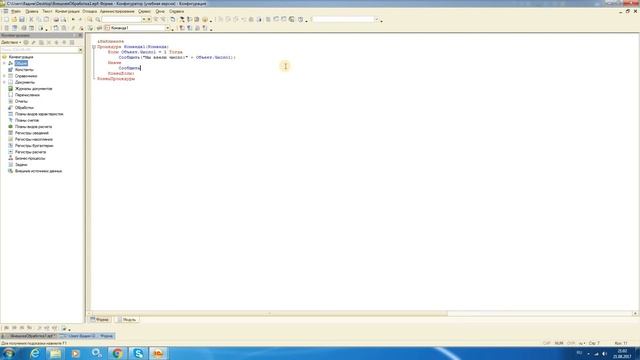
Task: Switch to the 1C application in taskbar
Action: pos(158,353)
